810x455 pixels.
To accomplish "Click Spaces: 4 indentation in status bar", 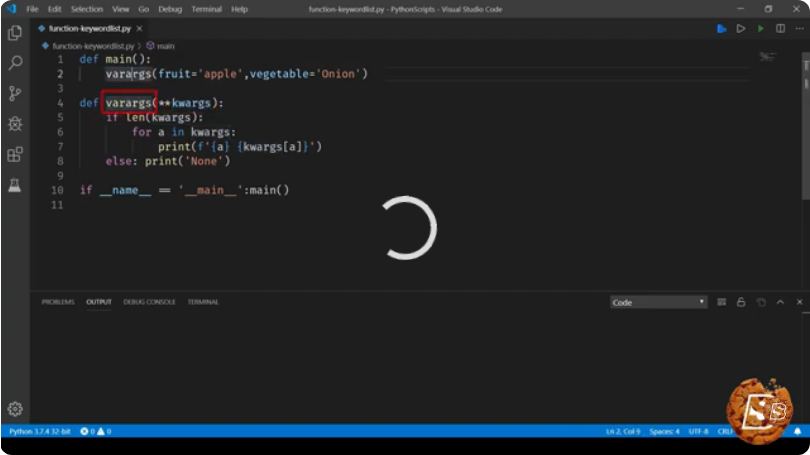I will (664, 431).
